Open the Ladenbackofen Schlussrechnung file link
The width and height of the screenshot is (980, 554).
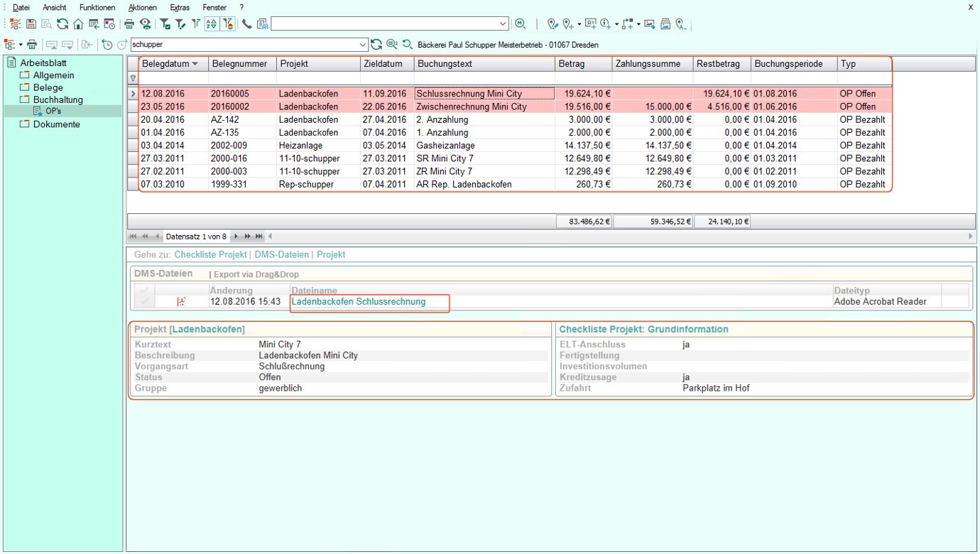click(x=359, y=302)
